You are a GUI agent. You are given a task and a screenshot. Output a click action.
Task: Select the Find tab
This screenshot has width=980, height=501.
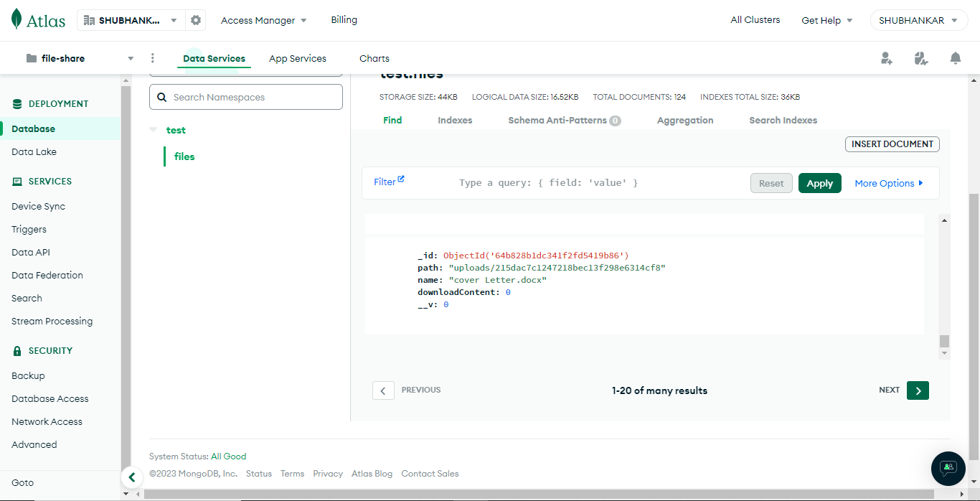point(392,120)
